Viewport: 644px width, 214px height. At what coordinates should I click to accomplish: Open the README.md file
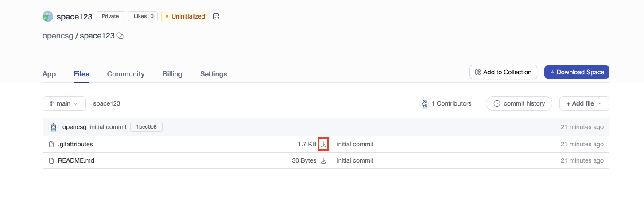pyautogui.click(x=76, y=161)
